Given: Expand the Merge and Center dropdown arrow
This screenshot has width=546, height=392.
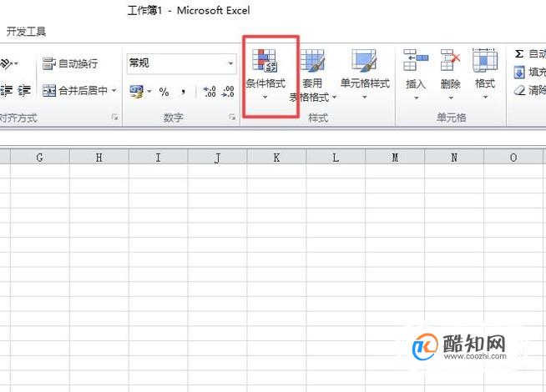Looking at the screenshot, I should tap(114, 91).
